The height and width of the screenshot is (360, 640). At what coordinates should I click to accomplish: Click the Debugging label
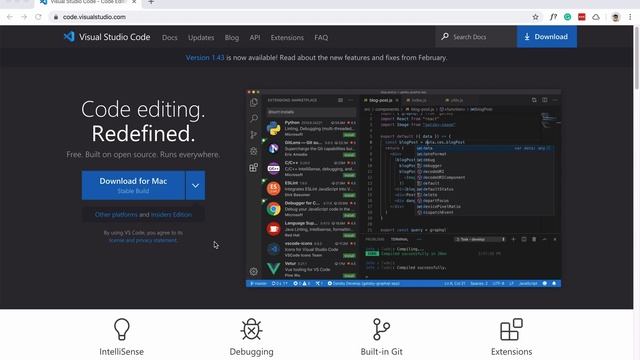click(x=251, y=351)
